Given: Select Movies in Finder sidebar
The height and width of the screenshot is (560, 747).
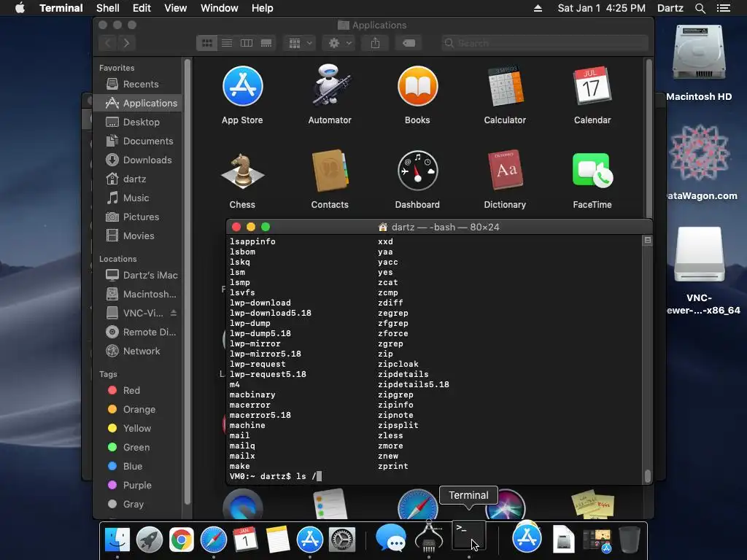Looking at the screenshot, I should pos(137,236).
